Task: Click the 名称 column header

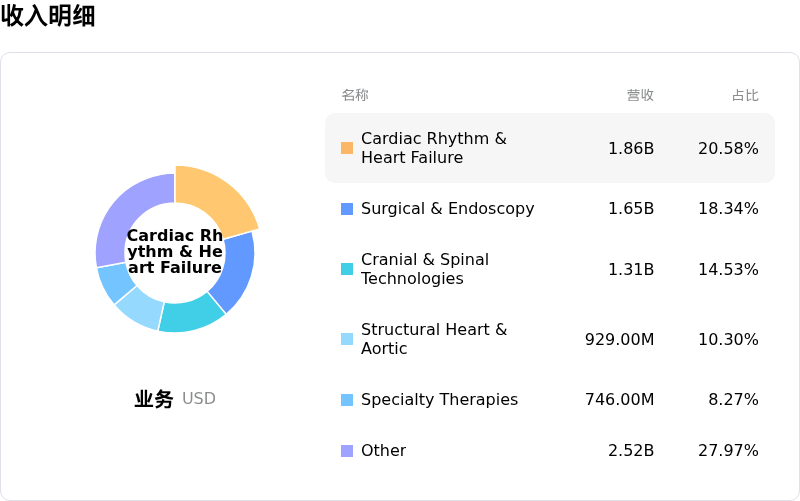Action: (355, 96)
